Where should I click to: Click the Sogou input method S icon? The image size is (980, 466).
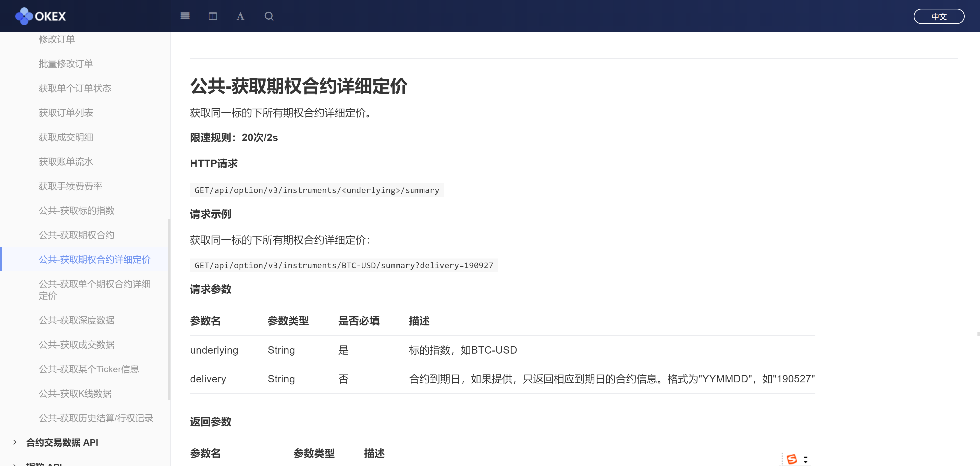792,459
